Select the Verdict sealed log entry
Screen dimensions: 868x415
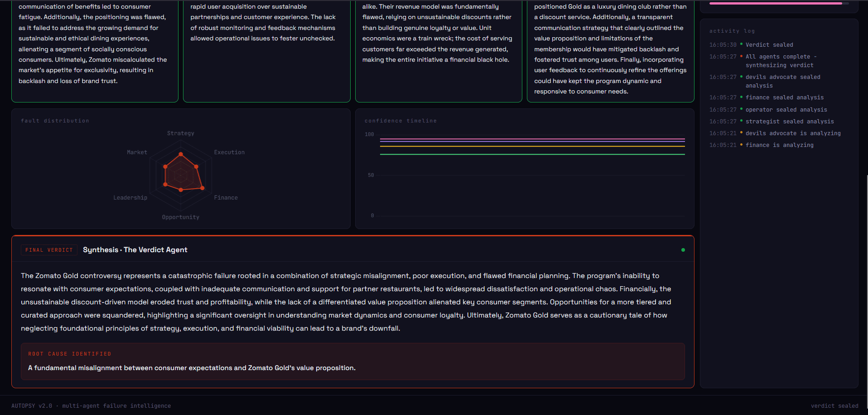pyautogui.click(x=769, y=45)
